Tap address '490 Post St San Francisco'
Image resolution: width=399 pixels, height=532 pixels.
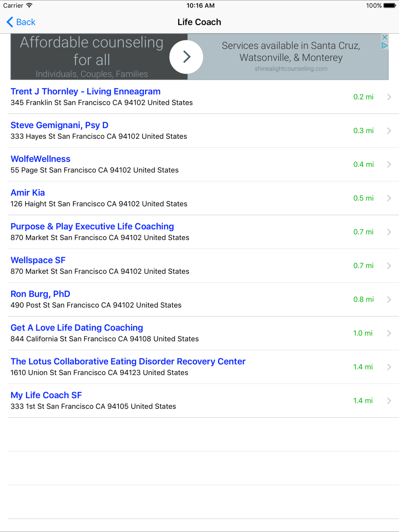96,305
